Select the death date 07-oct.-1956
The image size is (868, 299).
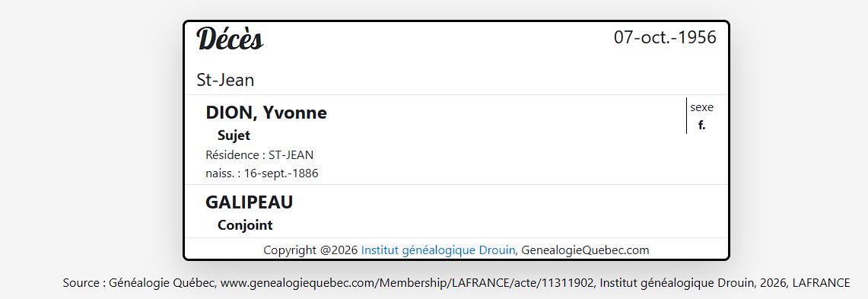[x=665, y=37]
